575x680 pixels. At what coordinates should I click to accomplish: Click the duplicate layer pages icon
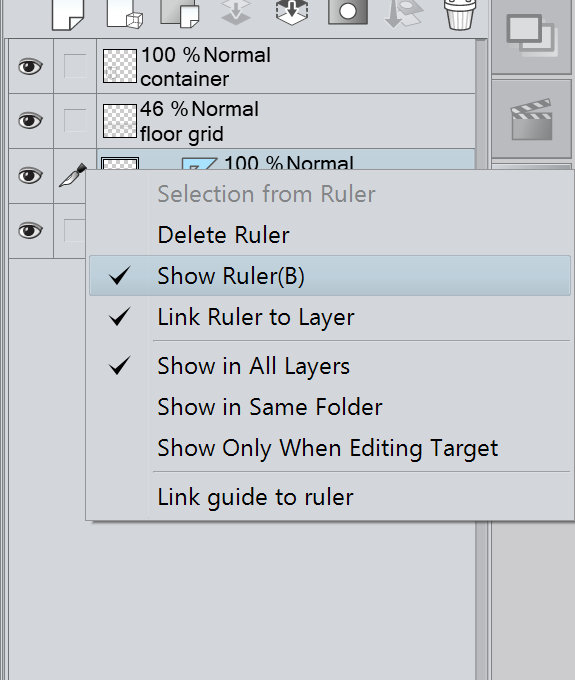180,13
